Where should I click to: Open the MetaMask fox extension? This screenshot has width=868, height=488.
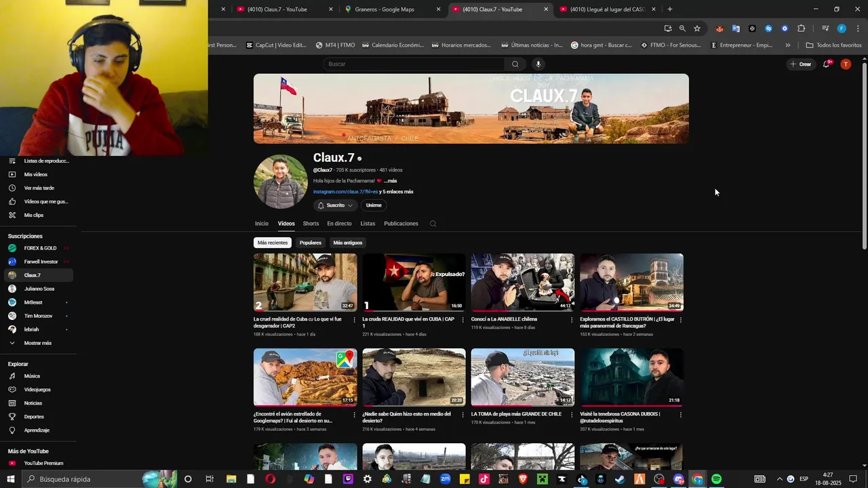[719, 28]
